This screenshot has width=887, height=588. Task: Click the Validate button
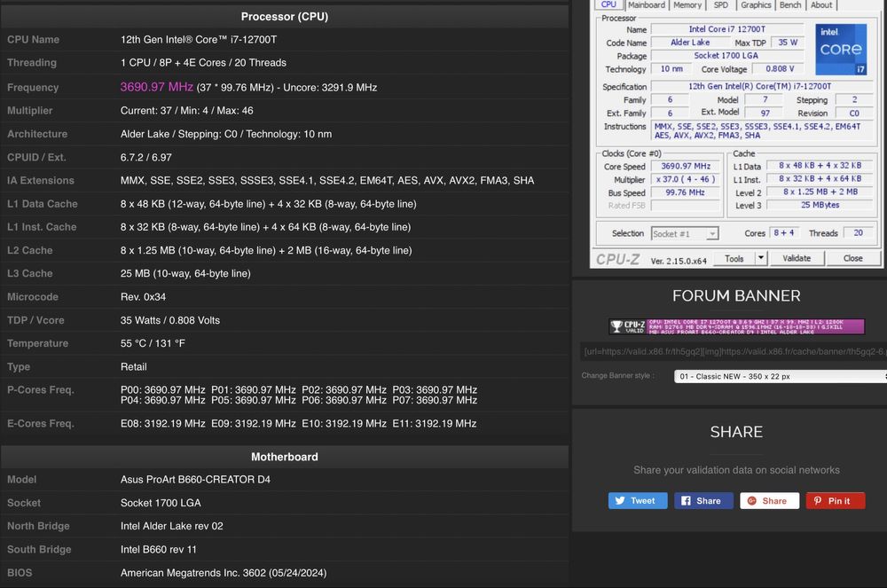click(797, 258)
